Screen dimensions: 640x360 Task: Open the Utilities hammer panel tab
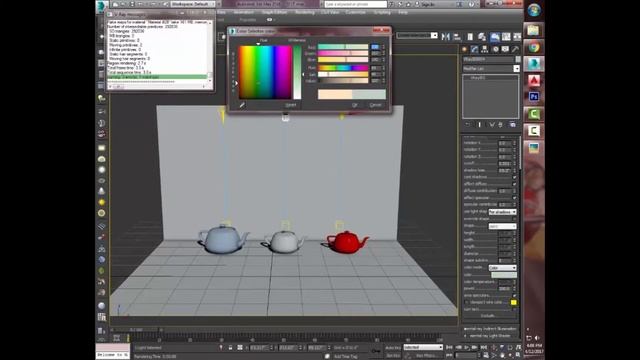click(515, 49)
